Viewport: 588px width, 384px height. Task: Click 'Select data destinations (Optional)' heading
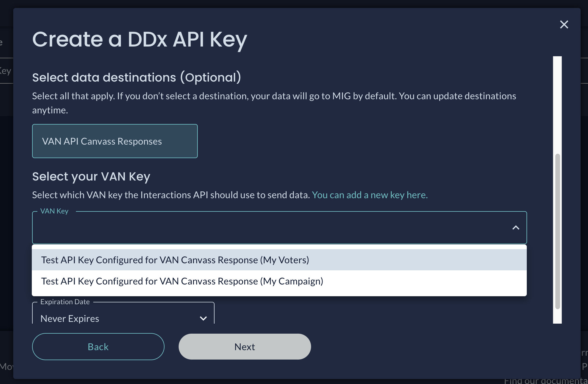tap(137, 77)
